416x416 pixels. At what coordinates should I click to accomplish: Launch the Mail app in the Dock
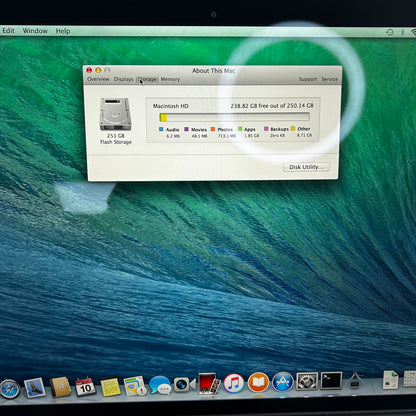35,387
